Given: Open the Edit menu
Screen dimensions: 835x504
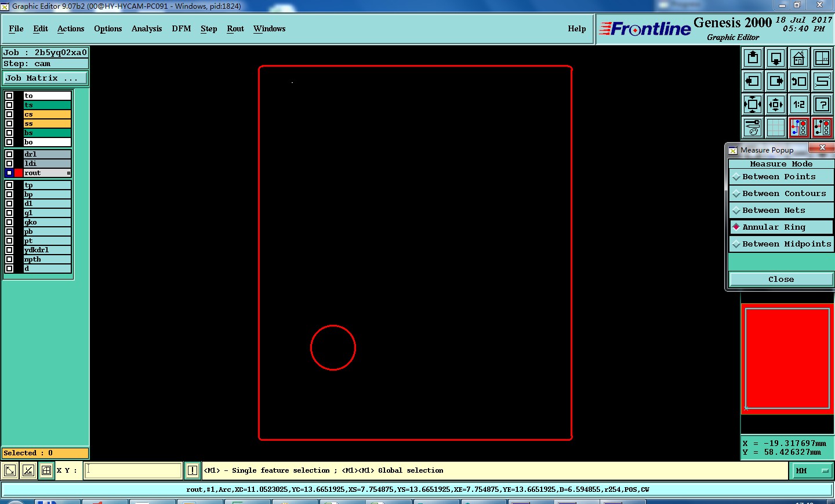Looking at the screenshot, I should click(41, 28).
